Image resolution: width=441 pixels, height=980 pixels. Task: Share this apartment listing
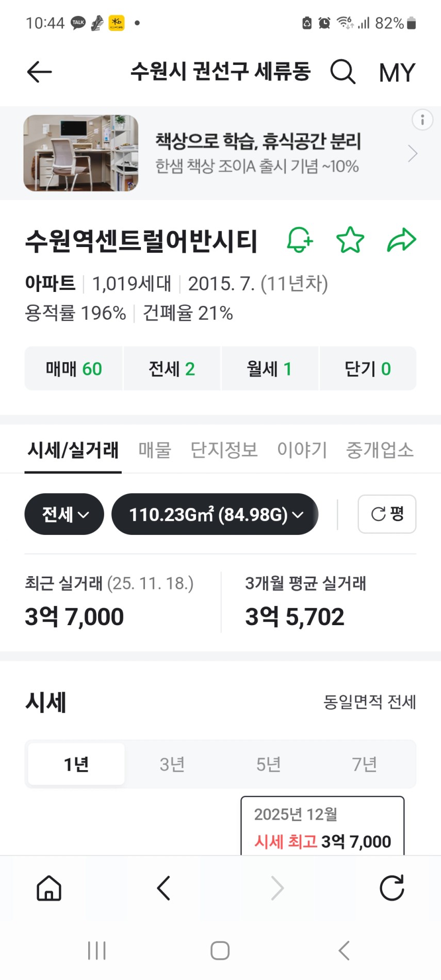[401, 240]
